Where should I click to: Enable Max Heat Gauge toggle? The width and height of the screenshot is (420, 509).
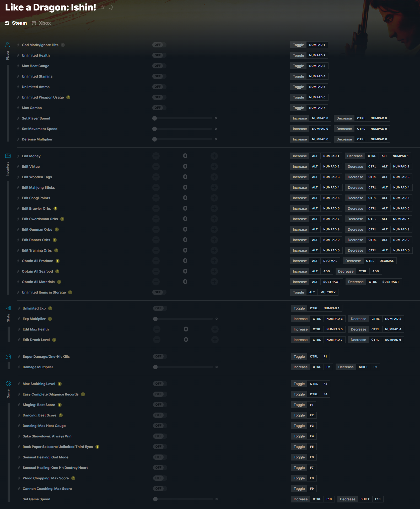[x=159, y=66]
